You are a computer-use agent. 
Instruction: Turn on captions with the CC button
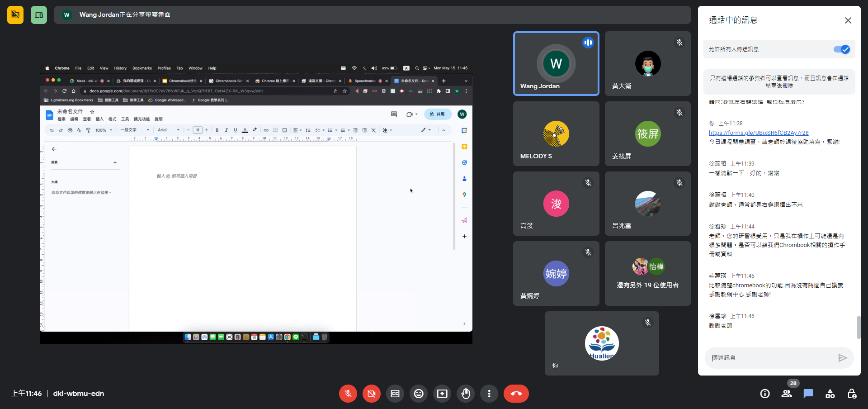tap(395, 394)
